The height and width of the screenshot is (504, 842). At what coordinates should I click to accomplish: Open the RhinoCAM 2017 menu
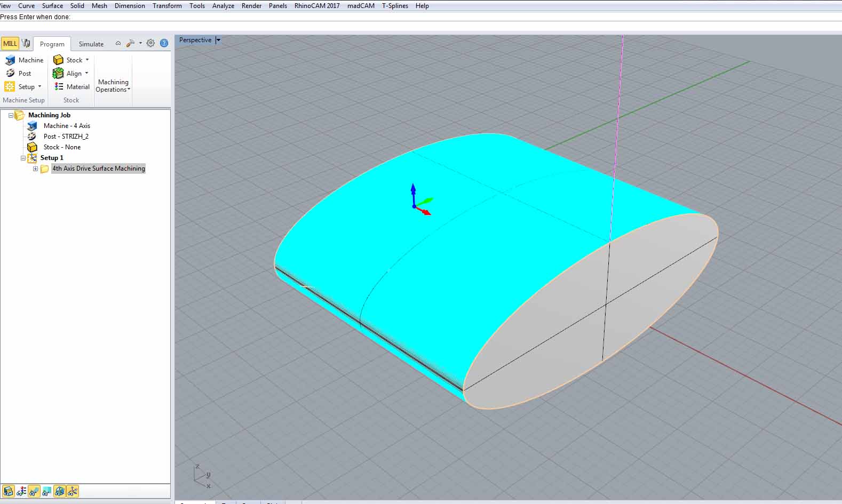(316, 6)
